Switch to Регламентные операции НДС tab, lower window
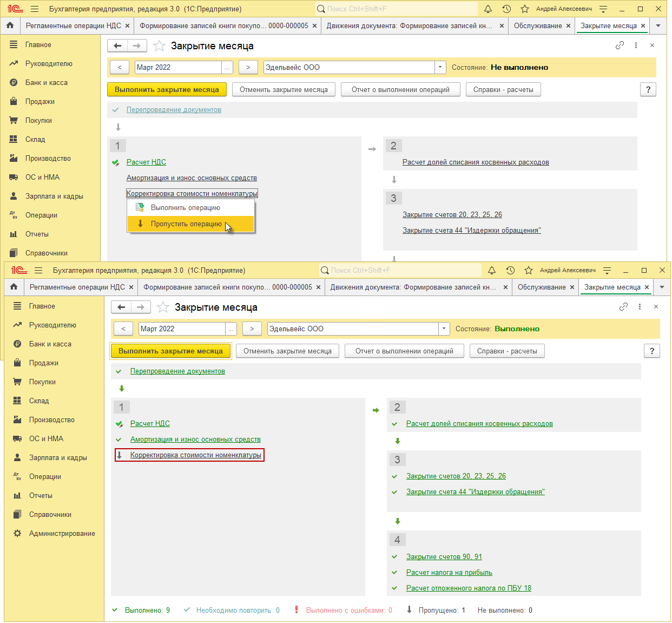The height and width of the screenshot is (623, 672). click(x=77, y=287)
